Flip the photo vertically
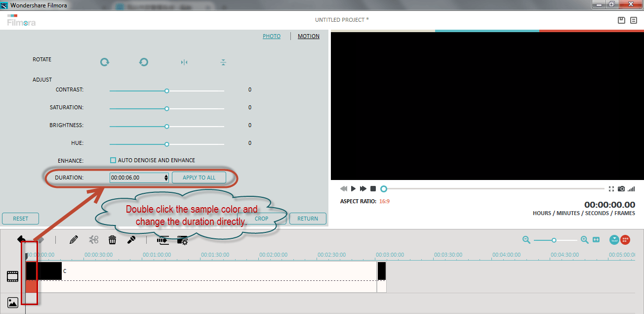 point(223,62)
